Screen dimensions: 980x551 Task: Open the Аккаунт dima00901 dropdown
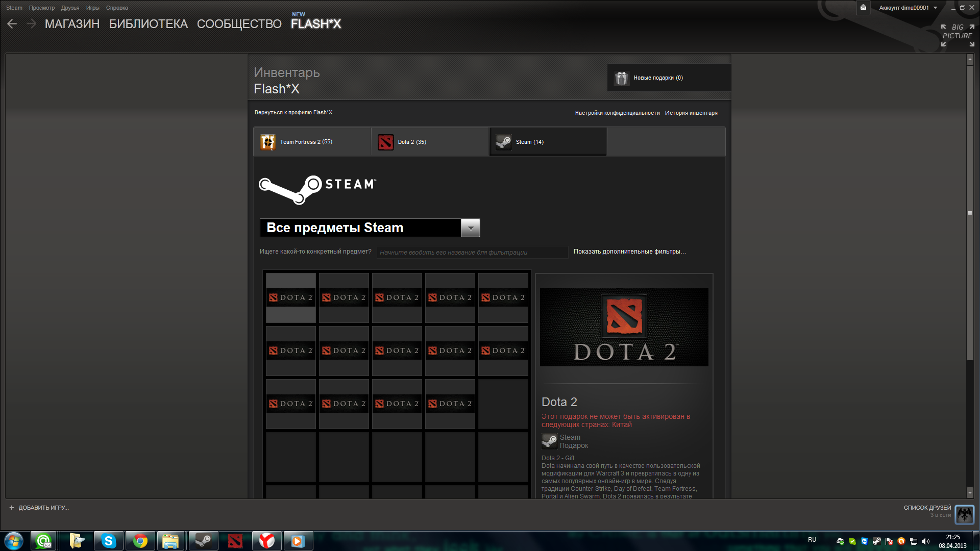(x=908, y=8)
